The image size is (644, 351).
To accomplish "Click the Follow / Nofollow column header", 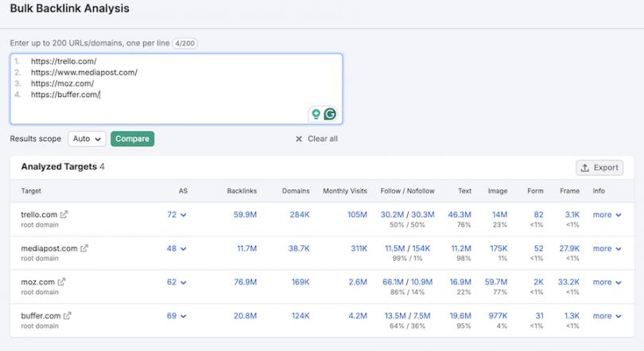I will coord(407,191).
